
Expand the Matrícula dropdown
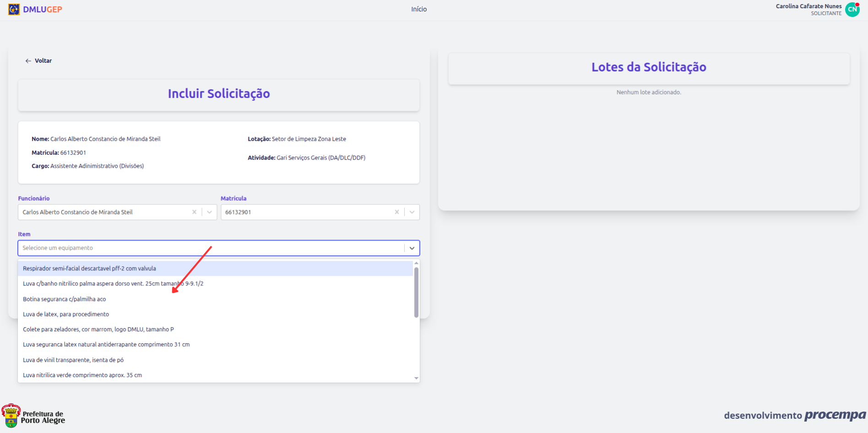[412, 212]
